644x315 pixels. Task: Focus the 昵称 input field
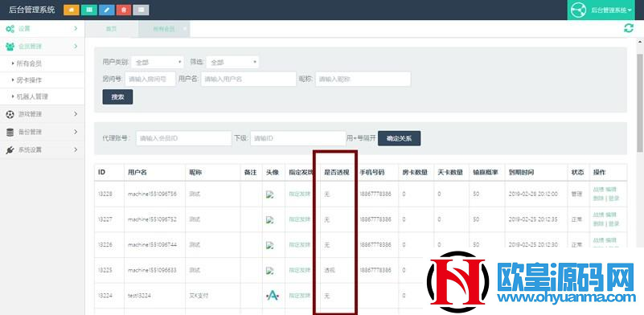(363, 79)
